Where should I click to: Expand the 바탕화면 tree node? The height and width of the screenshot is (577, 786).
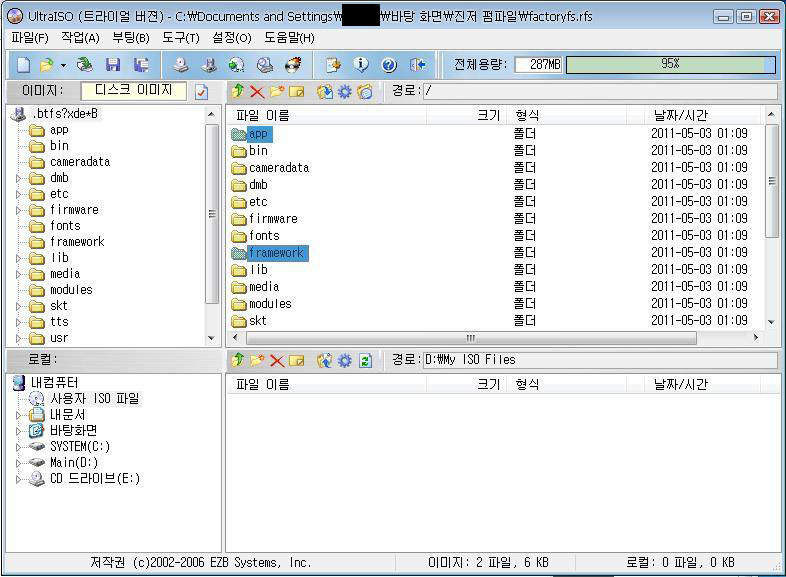point(18,431)
